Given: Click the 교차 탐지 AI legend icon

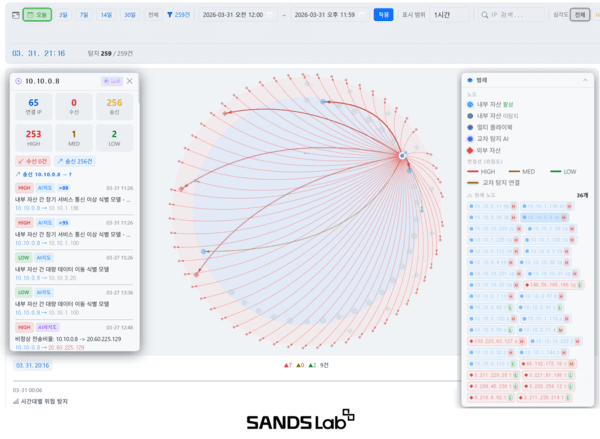Looking at the screenshot, I should tap(471, 138).
